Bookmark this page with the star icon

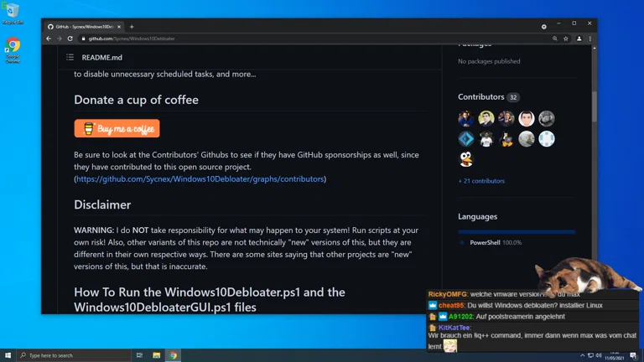pos(565,39)
